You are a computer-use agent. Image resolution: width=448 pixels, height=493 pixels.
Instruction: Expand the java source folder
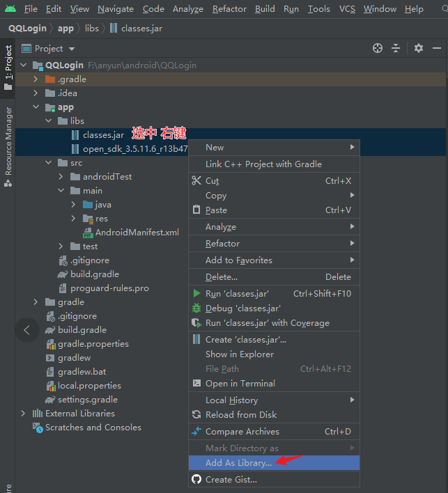(x=74, y=204)
